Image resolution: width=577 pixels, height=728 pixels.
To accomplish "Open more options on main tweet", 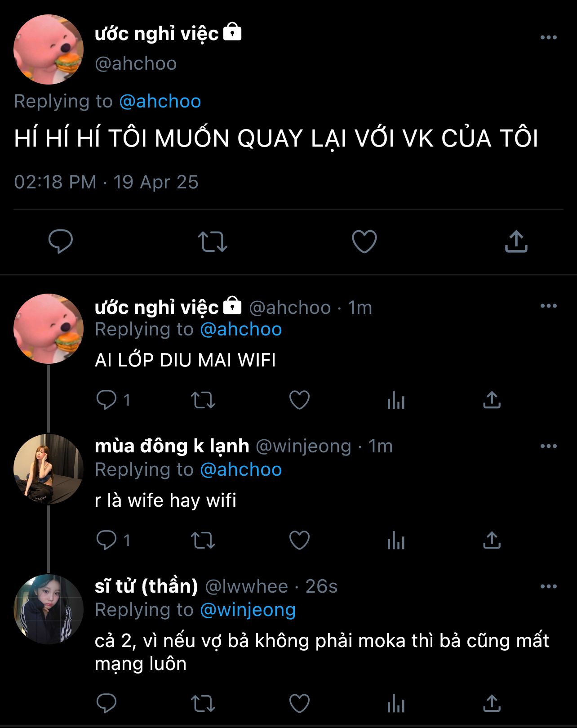I will pyautogui.click(x=548, y=38).
